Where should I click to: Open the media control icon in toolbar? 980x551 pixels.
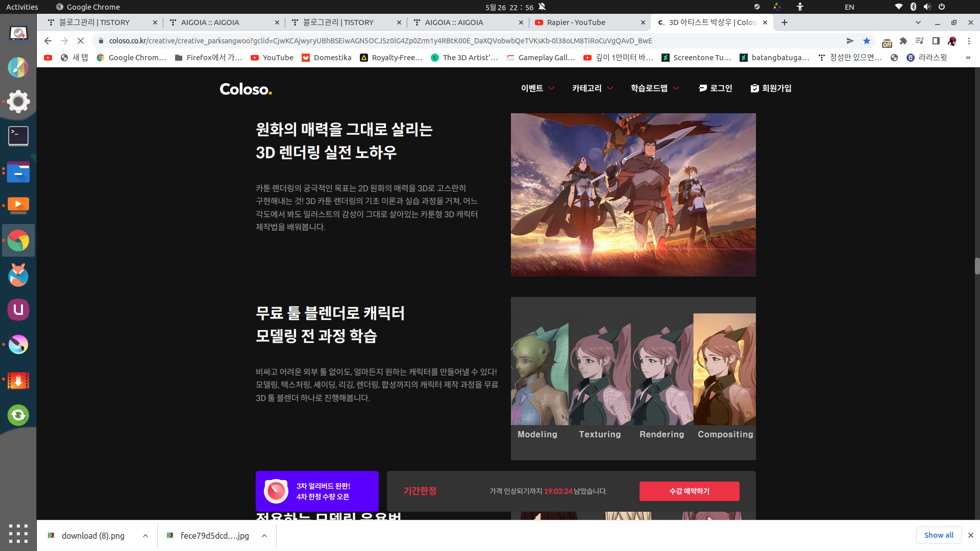[x=920, y=41]
